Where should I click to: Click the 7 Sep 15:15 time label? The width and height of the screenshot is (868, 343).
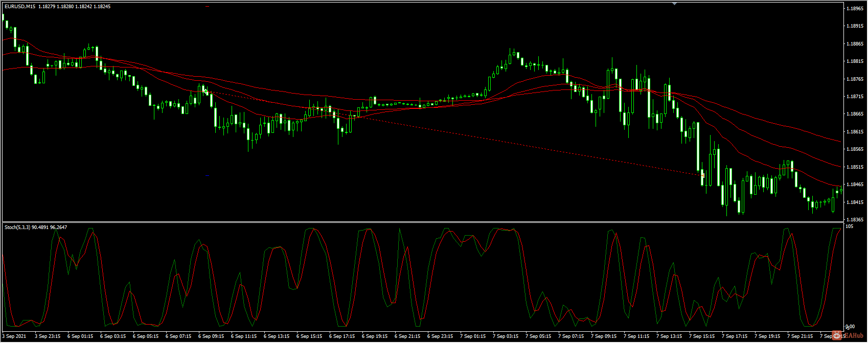(702, 336)
